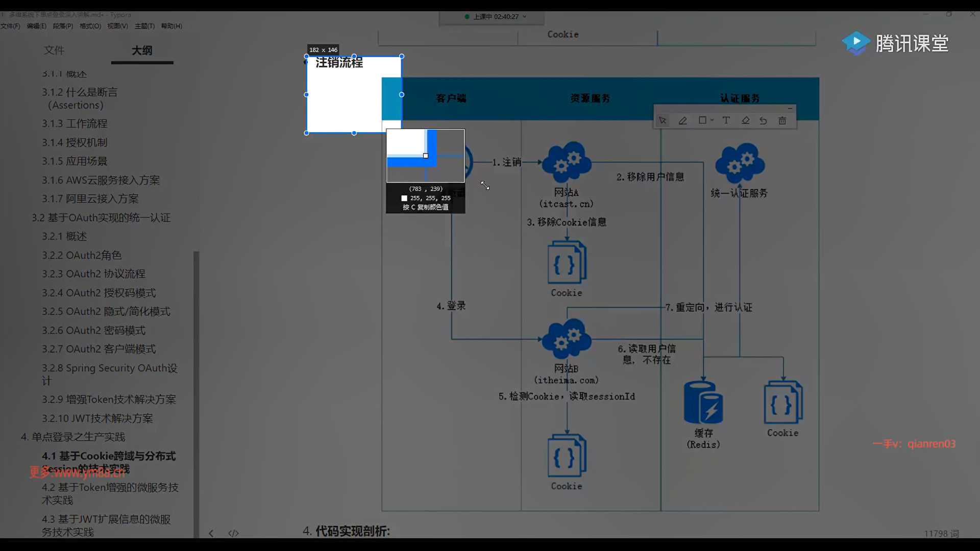Toggle source code mode icon
Viewport: 980px width, 551px height.
point(233,533)
